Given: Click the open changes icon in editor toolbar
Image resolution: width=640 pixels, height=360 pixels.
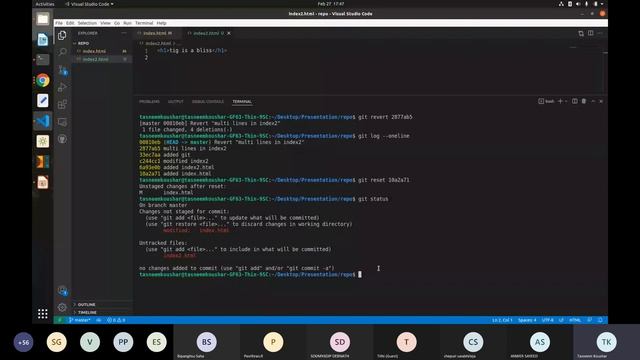Looking at the screenshot, I should pyautogui.click(x=581, y=33).
